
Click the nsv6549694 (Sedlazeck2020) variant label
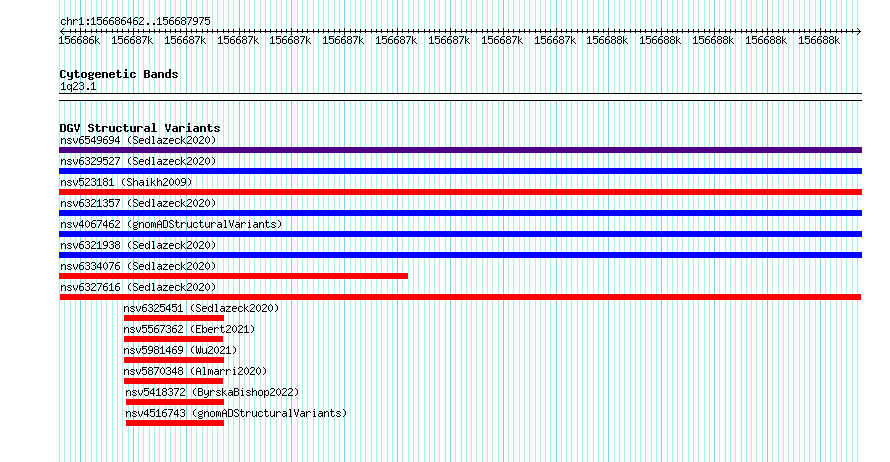click(x=138, y=140)
